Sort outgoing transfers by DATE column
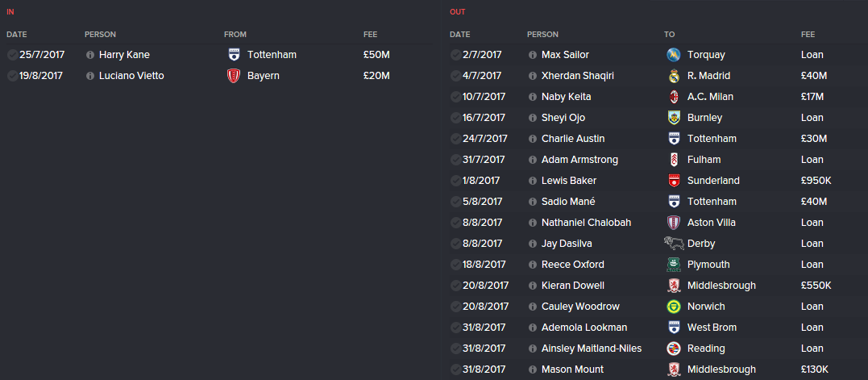Image resolution: width=868 pixels, height=380 pixels. pyautogui.click(x=459, y=35)
